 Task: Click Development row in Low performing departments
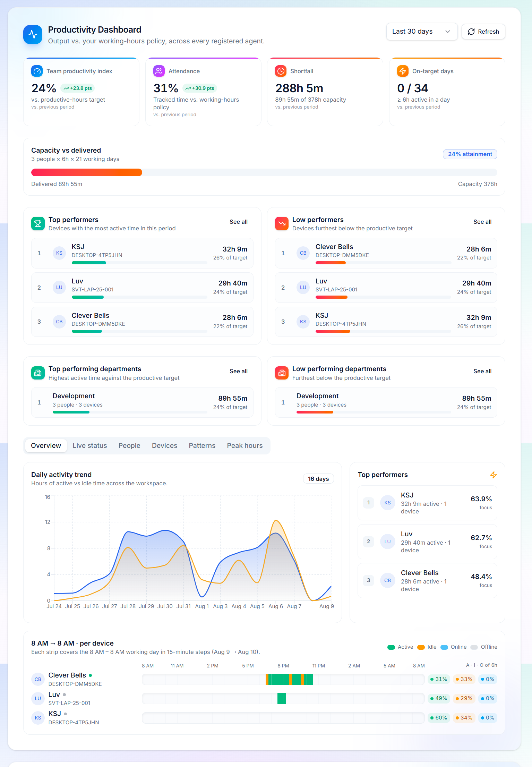[x=386, y=402]
